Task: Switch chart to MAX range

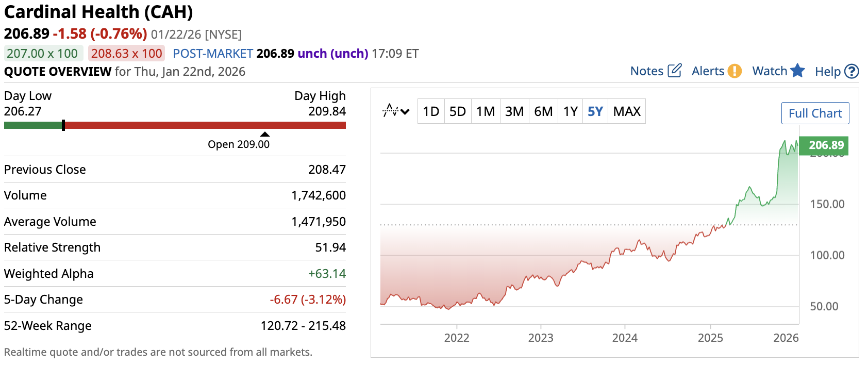Action: click(x=627, y=111)
